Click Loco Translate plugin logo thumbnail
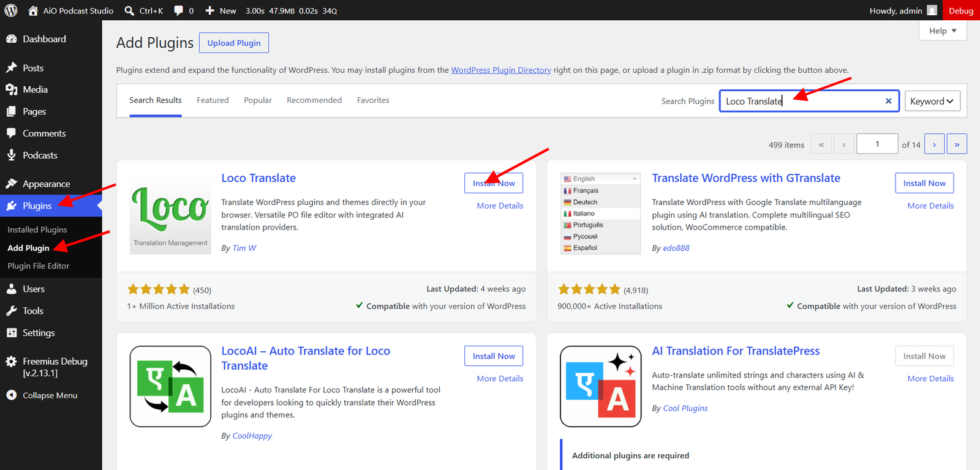The image size is (980, 470). tap(171, 214)
